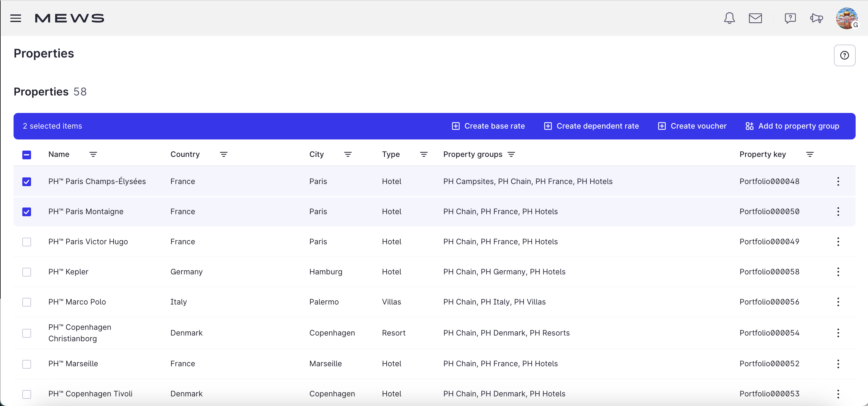Toggle the select-all header checkbox
868x406 pixels.
27,155
